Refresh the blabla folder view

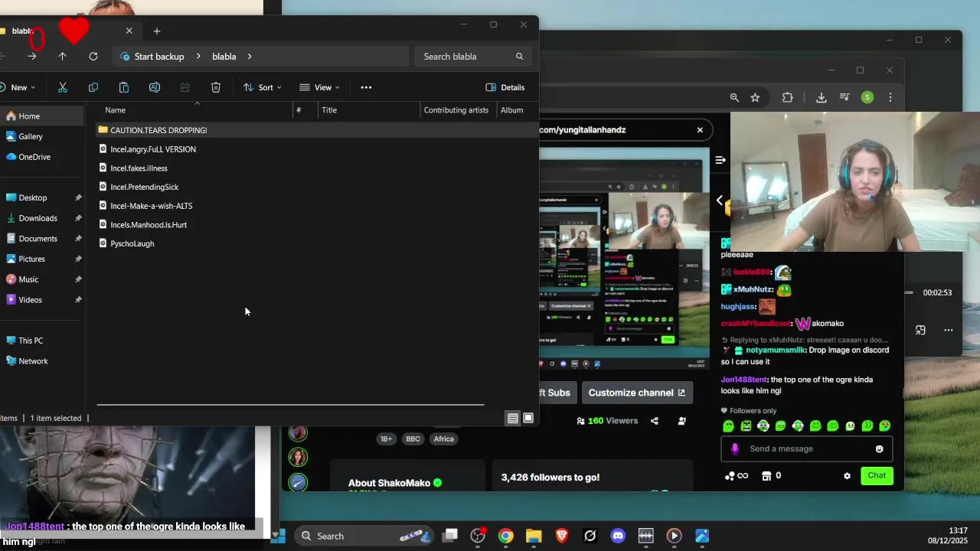point(93,56)
